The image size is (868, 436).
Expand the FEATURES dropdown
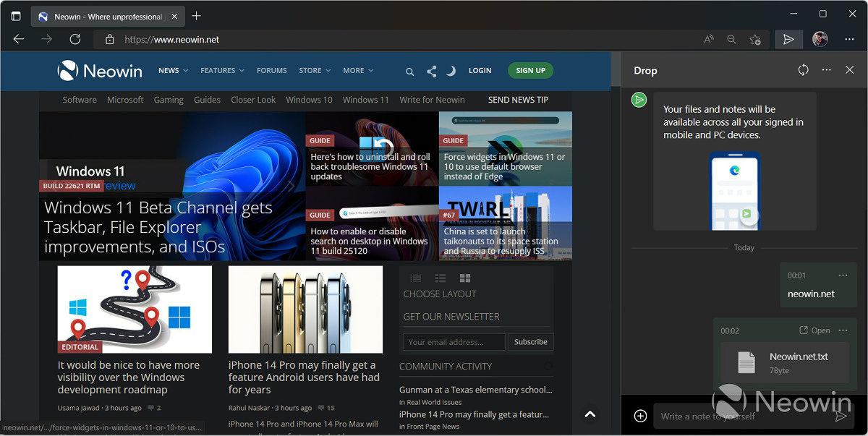(x=222, y=70)
